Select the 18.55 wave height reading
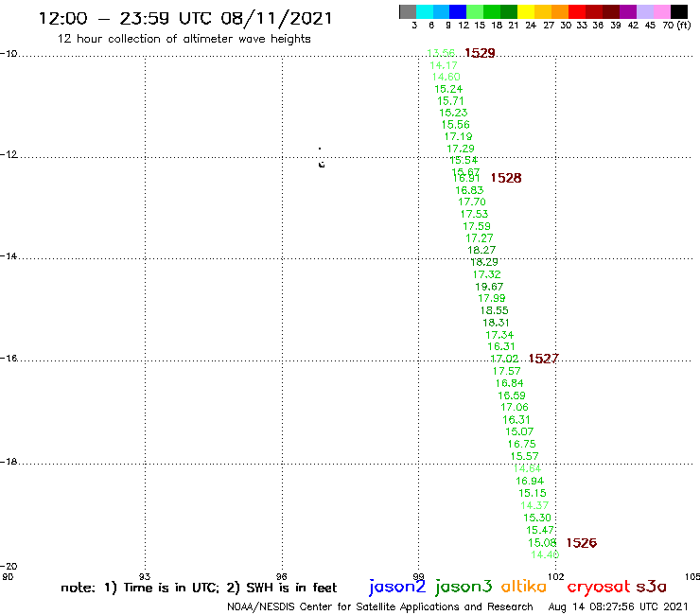Viewport: 700px width, 615px height. (494, 310)
